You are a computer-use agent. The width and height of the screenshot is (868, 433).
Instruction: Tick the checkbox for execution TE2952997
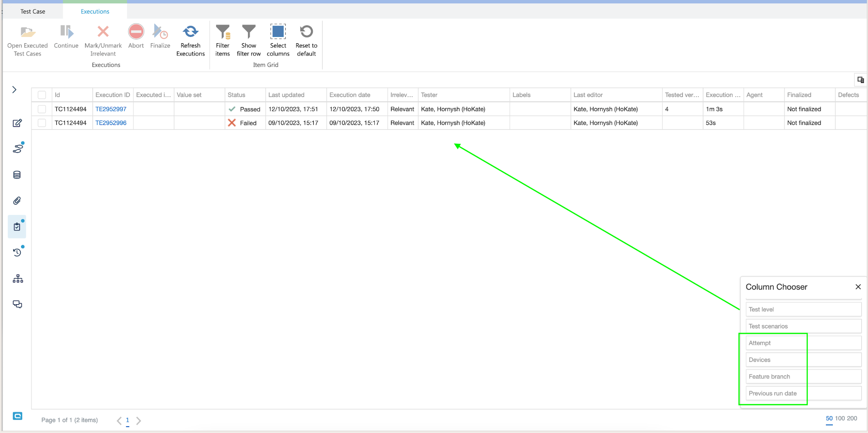[42, 109]
